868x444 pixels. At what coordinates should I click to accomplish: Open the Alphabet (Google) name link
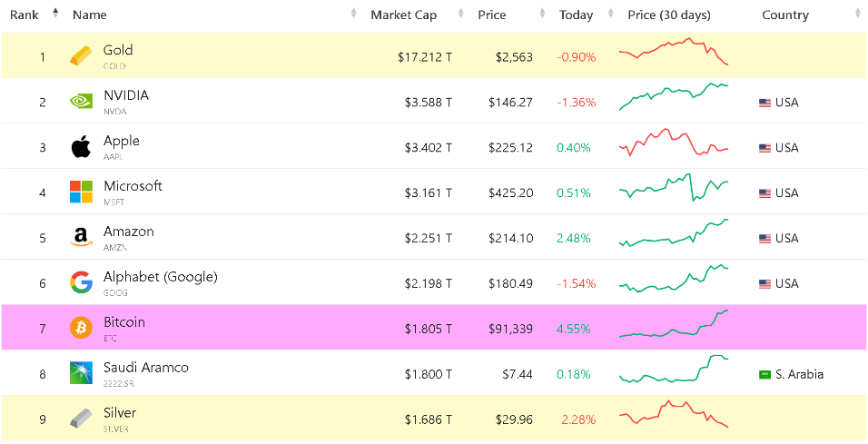coord(160,277)
